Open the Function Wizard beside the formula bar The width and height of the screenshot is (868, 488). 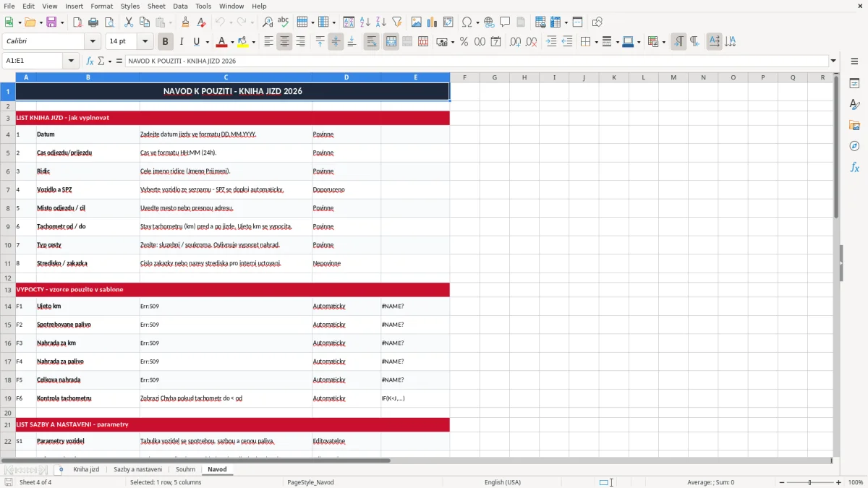click(90, 61)
